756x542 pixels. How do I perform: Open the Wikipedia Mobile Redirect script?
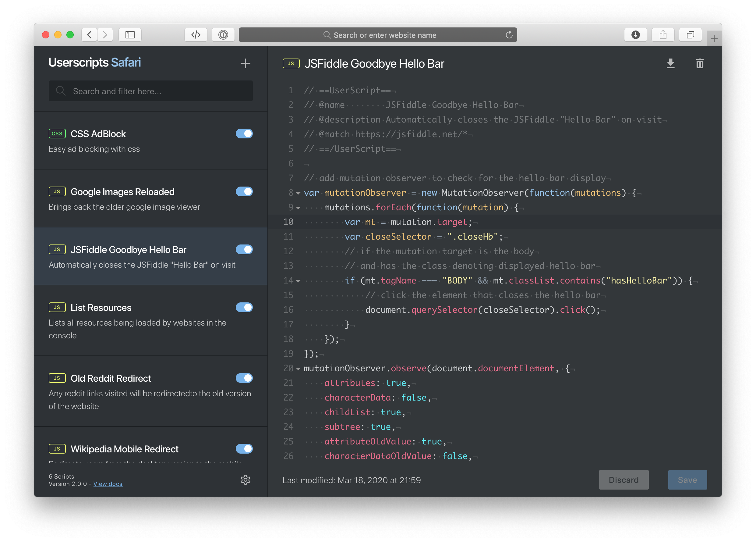tap(125, 449)
